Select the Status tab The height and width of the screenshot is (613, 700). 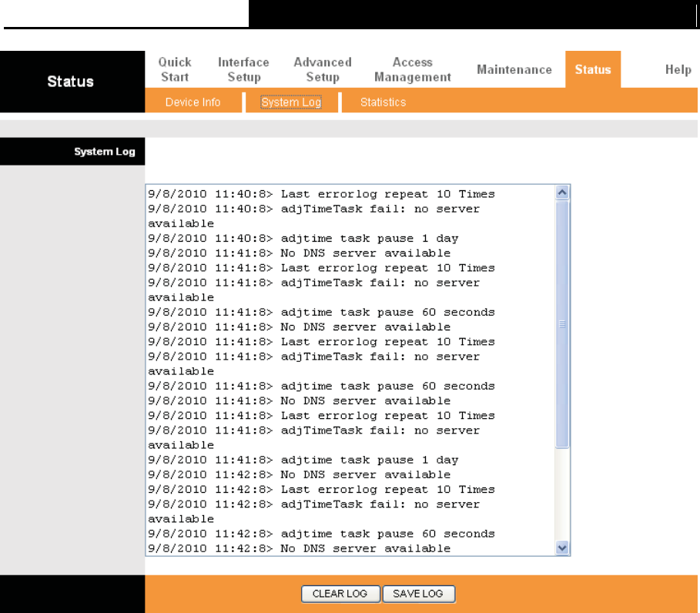pos(593,69)
